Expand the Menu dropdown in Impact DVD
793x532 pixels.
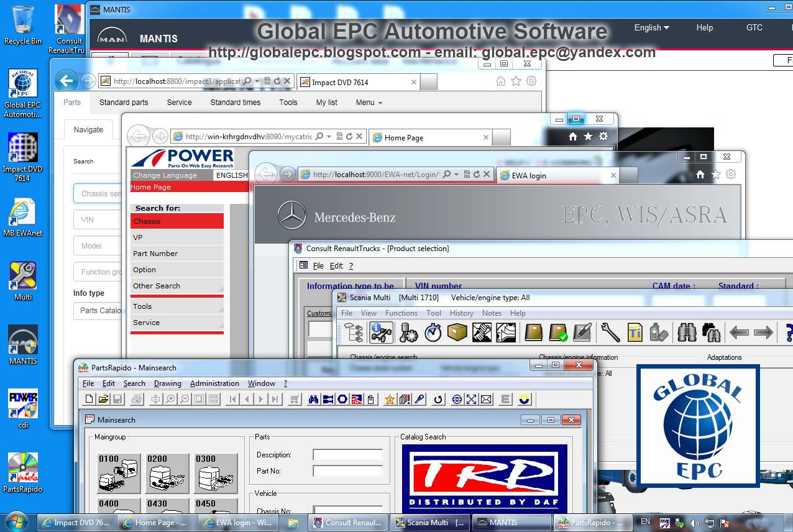[x=369, y=103]
